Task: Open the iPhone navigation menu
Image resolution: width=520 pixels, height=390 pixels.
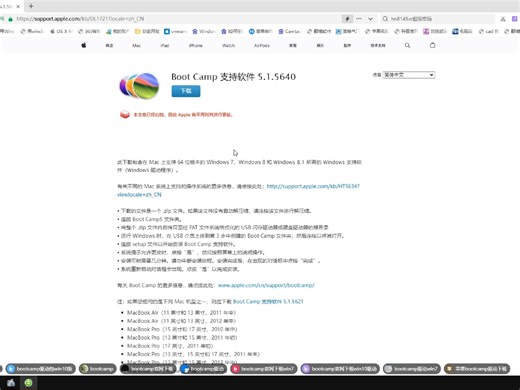Action: tap(196, 45)
